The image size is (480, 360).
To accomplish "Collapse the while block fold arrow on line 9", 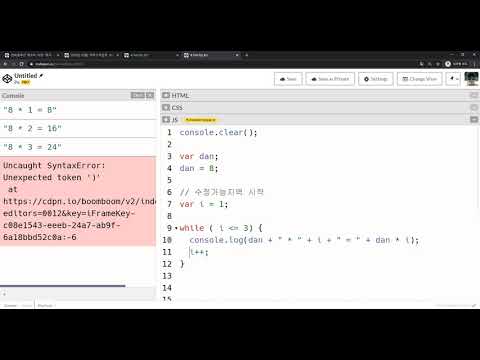I will click(176, 228).
